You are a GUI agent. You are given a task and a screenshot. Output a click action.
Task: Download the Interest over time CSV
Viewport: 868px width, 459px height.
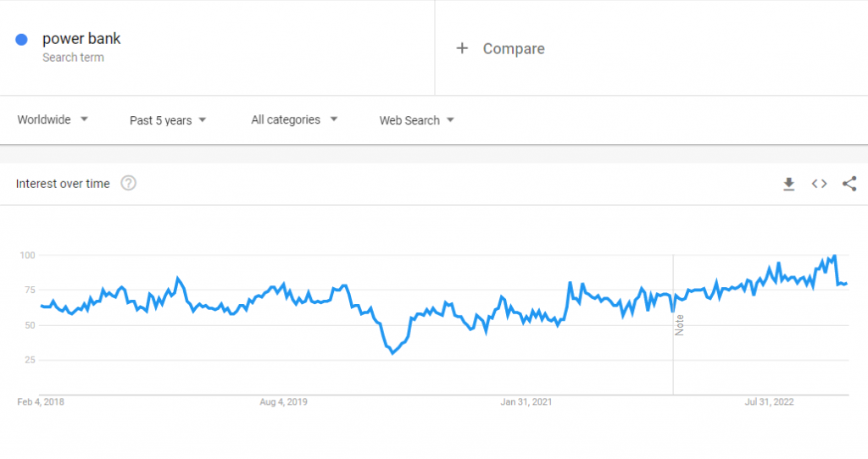coord(788,184)
